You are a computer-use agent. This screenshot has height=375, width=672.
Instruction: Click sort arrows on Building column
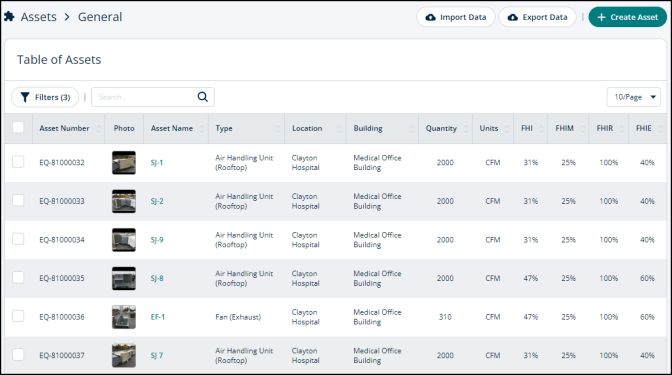click(412, 129)
